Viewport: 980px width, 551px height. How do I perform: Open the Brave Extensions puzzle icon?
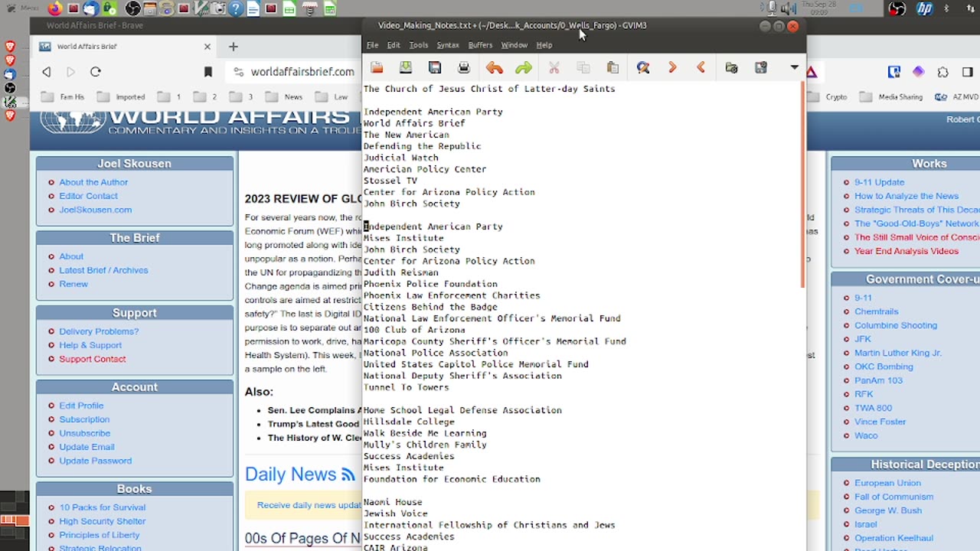click(x=943, y=72)
